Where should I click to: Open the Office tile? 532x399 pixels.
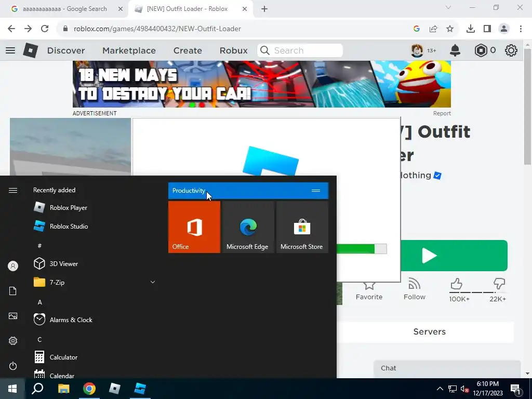point(194,227)
